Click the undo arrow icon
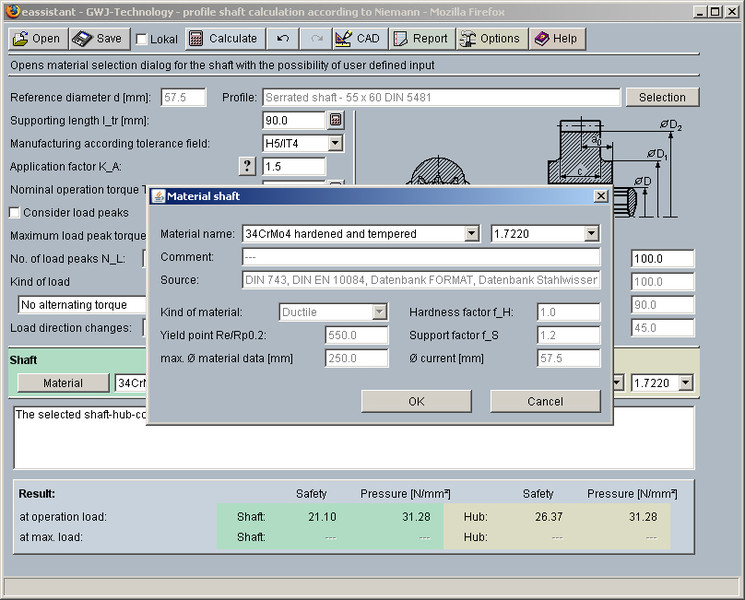745x600 pixels. [x=284, y=39]
